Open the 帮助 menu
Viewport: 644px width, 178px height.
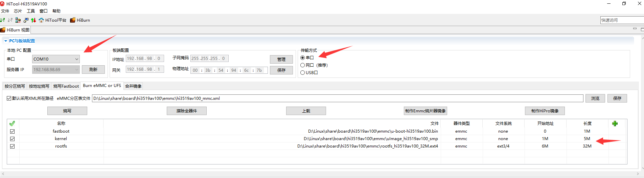tap(56, 11)
